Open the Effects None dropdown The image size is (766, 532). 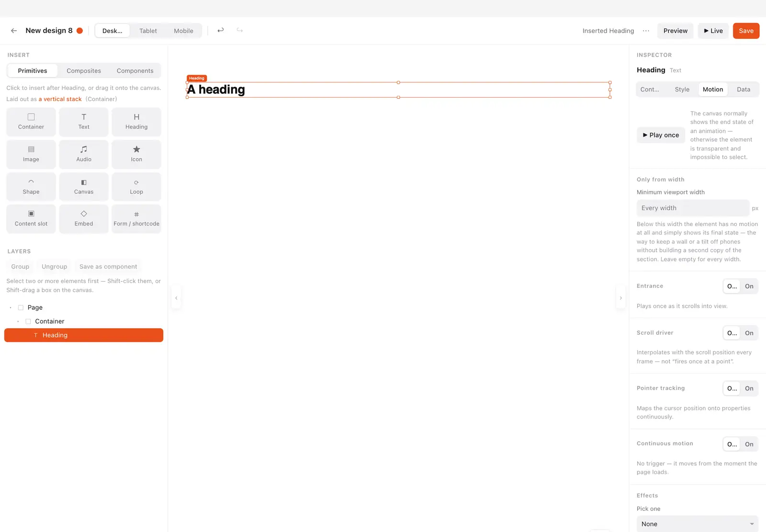pos(698,524)
